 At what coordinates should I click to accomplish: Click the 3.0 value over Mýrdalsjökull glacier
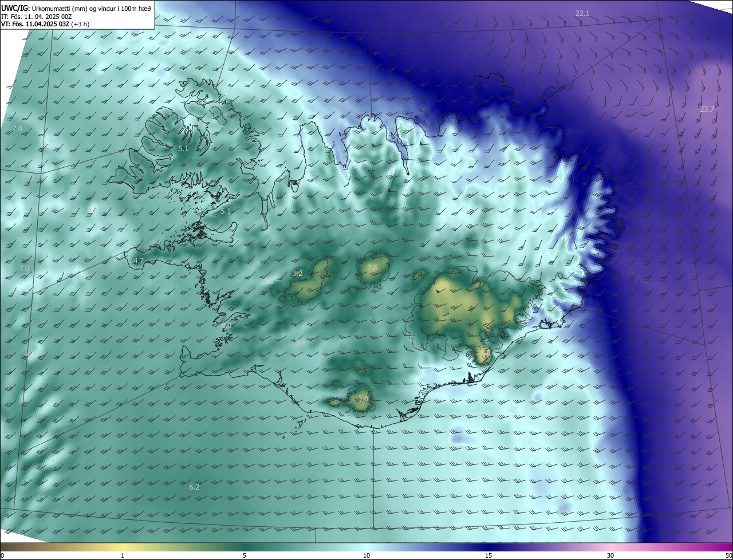[362, 399]
